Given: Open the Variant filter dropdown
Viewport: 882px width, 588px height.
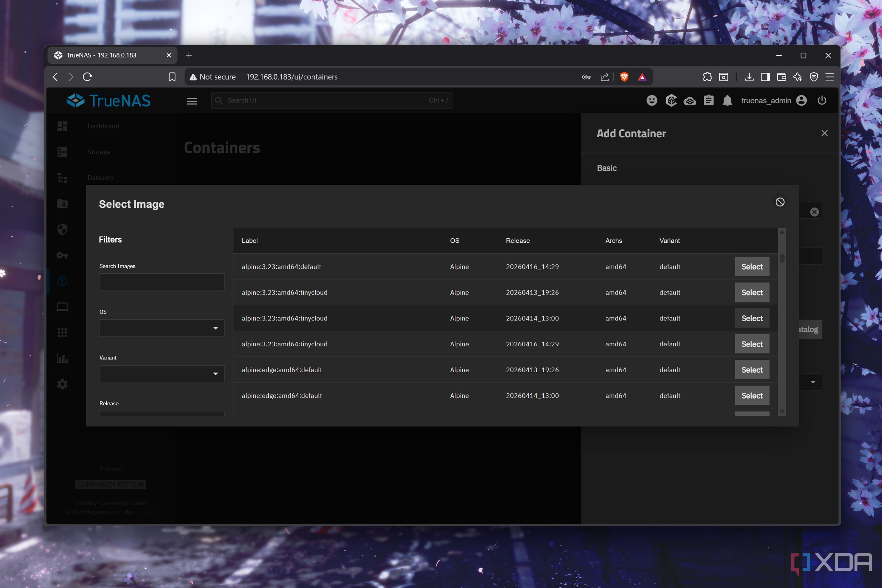Looking at the screenshot, I should point(162,373).
